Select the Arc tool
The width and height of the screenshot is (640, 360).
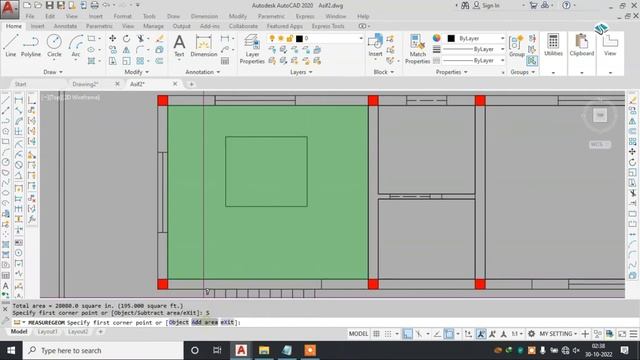click(x=76, y=45)
